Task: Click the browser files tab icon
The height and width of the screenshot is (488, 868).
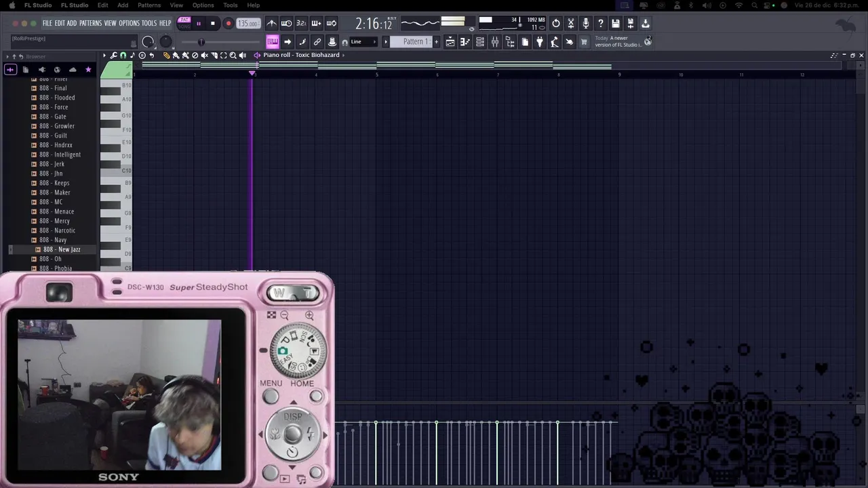Action: click(26, 70)
